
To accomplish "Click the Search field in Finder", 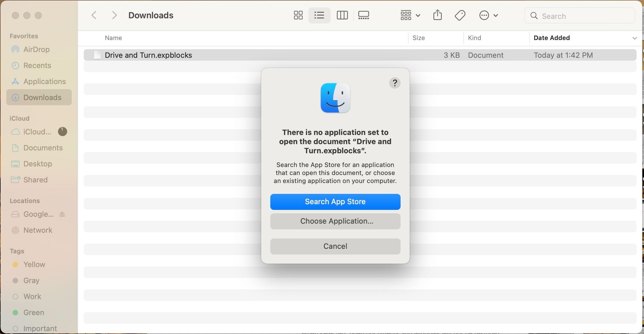I will [x=580, y=16].
